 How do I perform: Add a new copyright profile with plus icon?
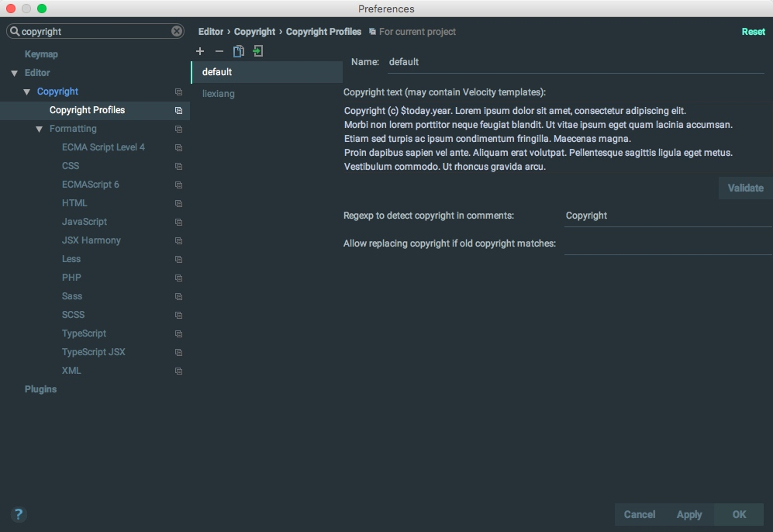click(200, 51)
